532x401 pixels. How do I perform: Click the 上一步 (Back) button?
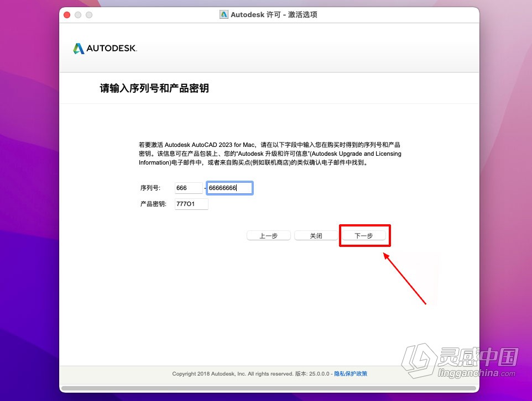(268, 236)
